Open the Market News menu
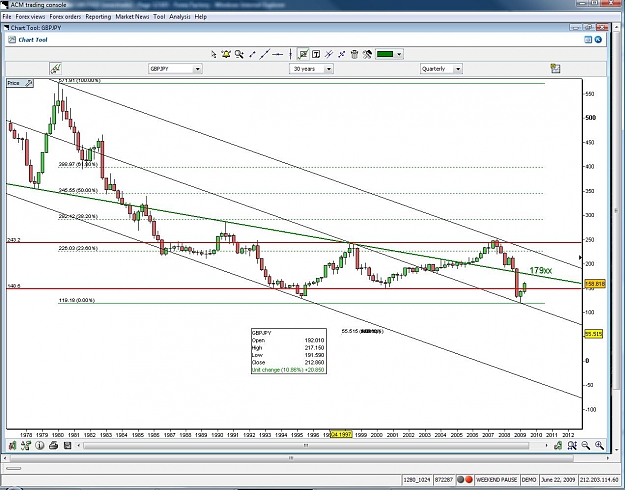The image size is (625, 490). [132, 17]
